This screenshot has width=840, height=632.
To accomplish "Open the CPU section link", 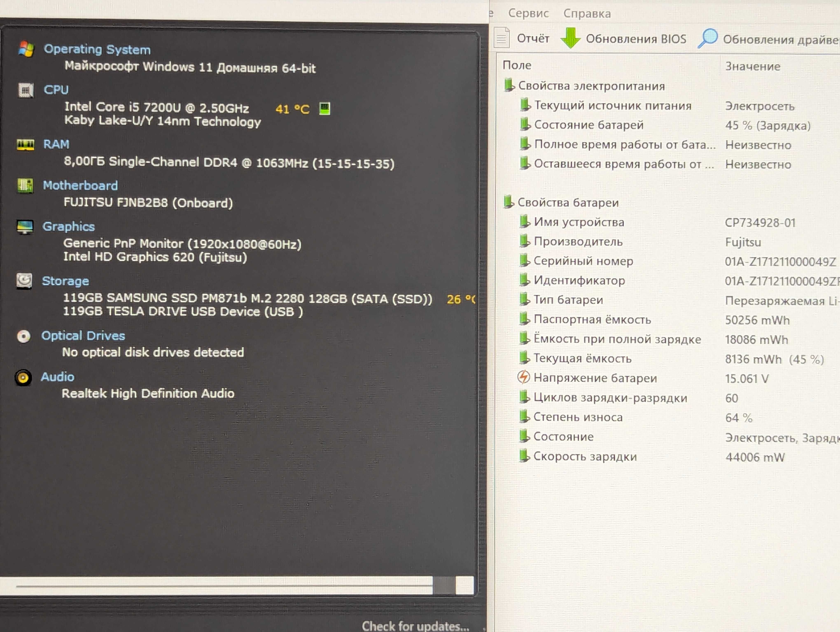I will coord(56,90).
